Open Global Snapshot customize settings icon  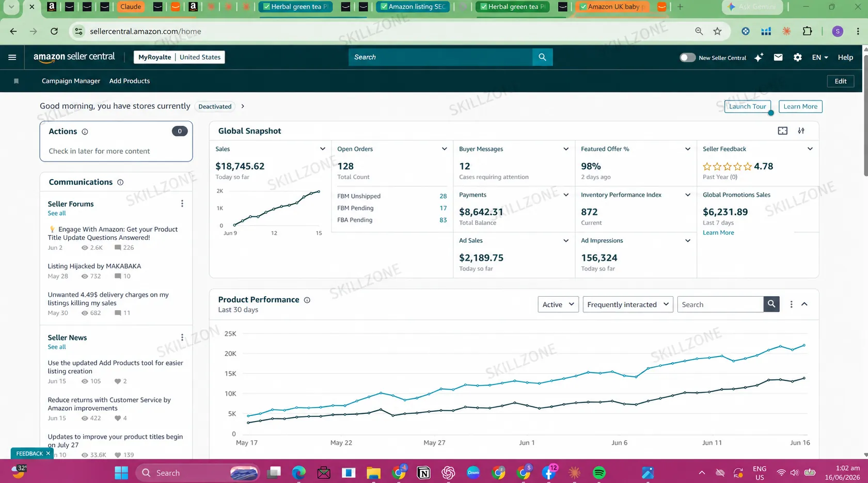click(801, 131)
